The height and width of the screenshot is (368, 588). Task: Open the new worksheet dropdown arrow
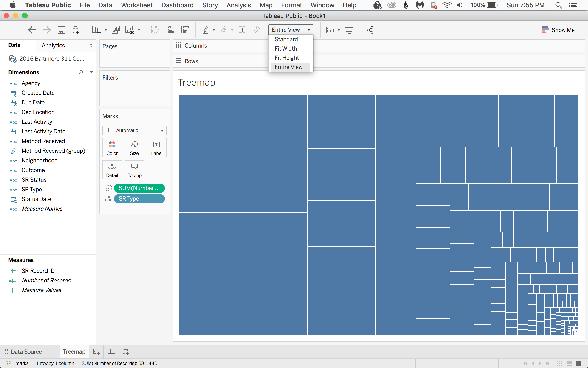(106, 30)
